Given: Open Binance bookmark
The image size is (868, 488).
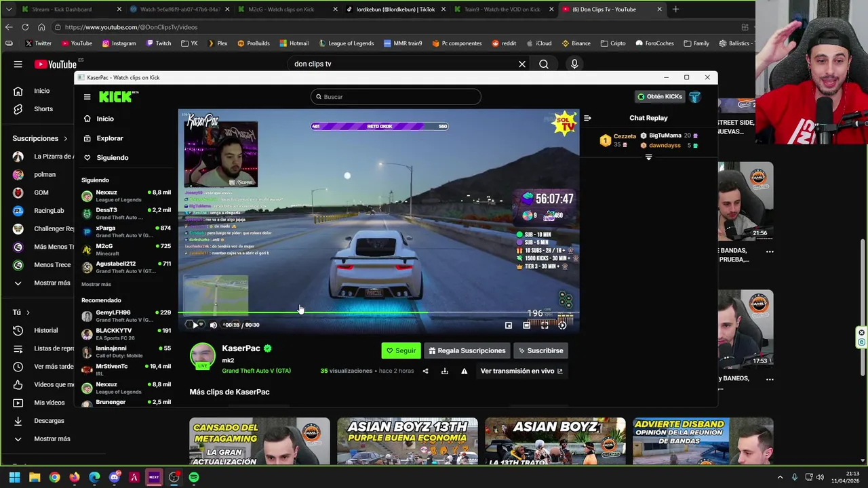Looking at the screenshot, I should click(x=576, y=43).
